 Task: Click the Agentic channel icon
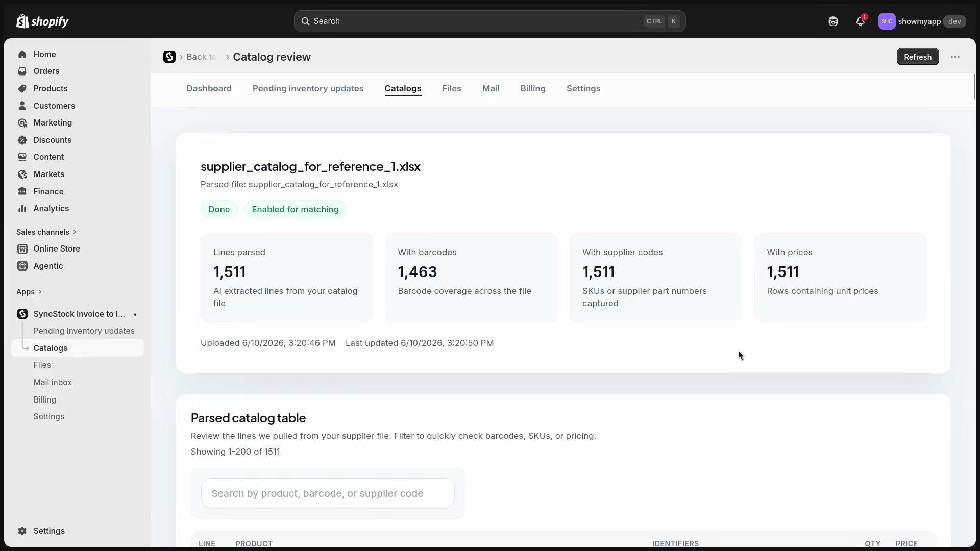[x=22, y=266]
